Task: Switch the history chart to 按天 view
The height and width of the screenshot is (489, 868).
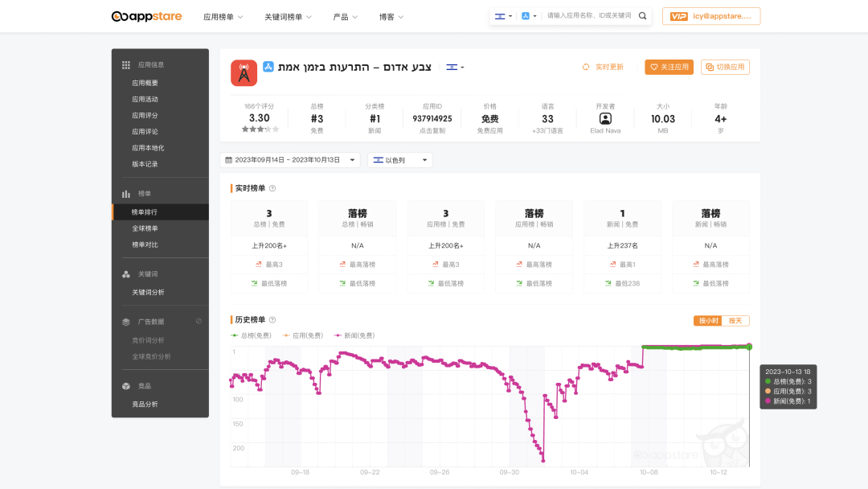Action: click(736, 320)
